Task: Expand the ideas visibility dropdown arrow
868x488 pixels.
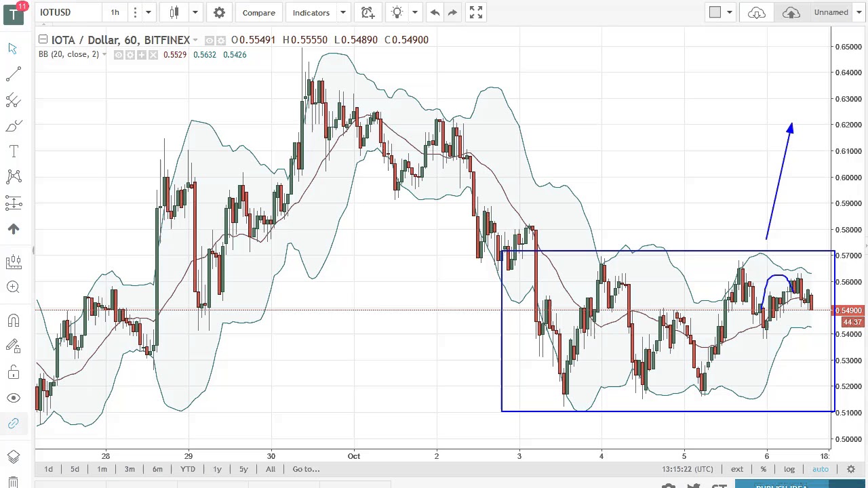Action: pos(414,12)
